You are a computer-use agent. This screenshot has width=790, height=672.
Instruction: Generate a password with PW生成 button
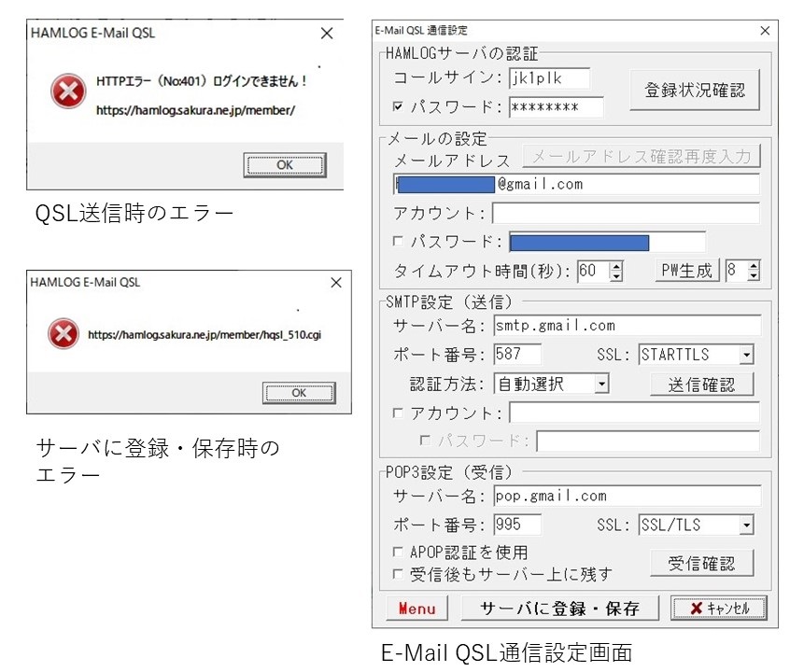[687, 271]
